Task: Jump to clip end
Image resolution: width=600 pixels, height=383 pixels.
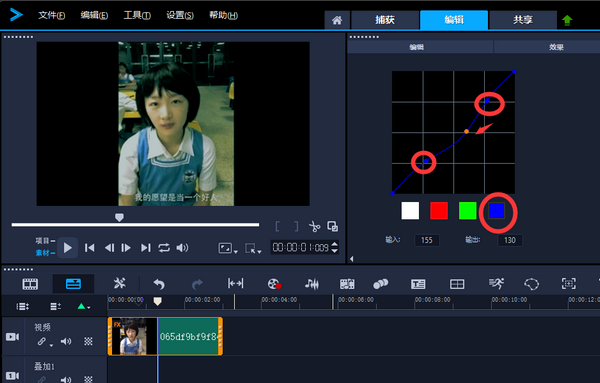Action: click(145, 248)
